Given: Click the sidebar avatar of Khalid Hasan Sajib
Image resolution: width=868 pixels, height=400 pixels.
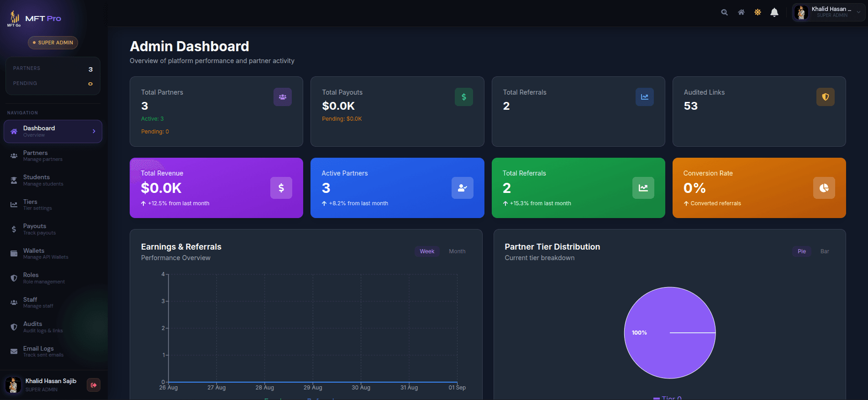Looking at the screenshot, I should pyautogui.click(x=13, y=385).
